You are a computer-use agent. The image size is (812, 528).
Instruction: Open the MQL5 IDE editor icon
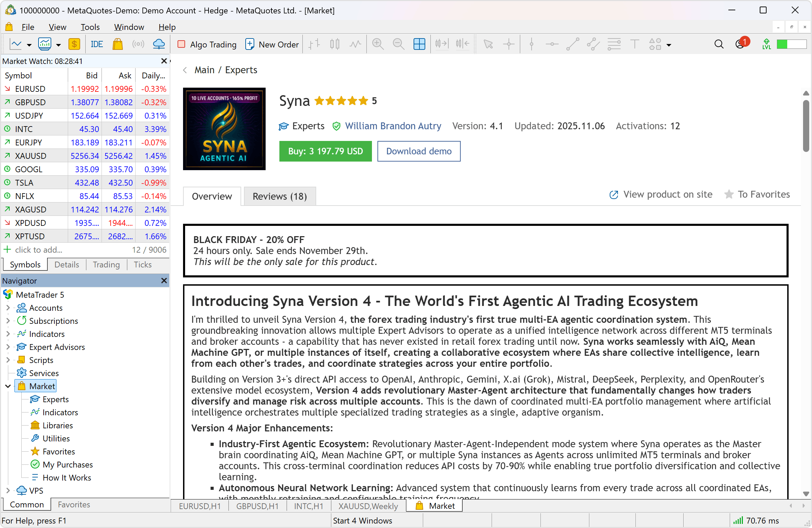coord(97,44)
